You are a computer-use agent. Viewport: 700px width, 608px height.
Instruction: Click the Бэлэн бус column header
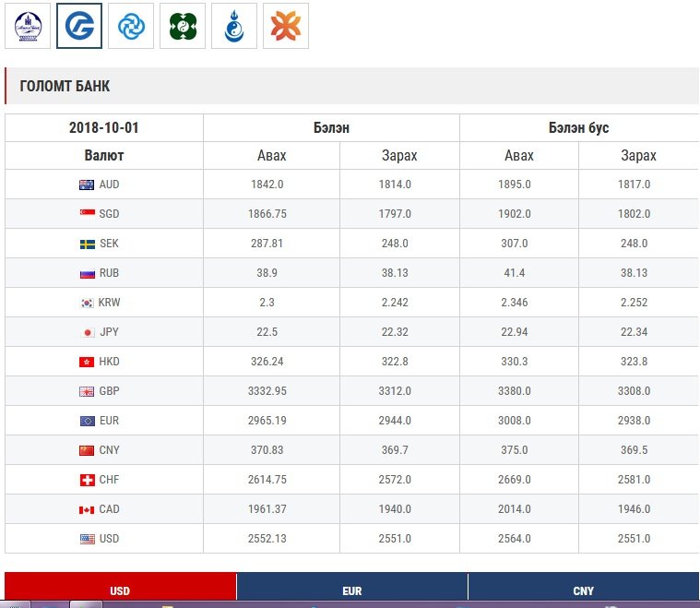(x=578, y=128)
